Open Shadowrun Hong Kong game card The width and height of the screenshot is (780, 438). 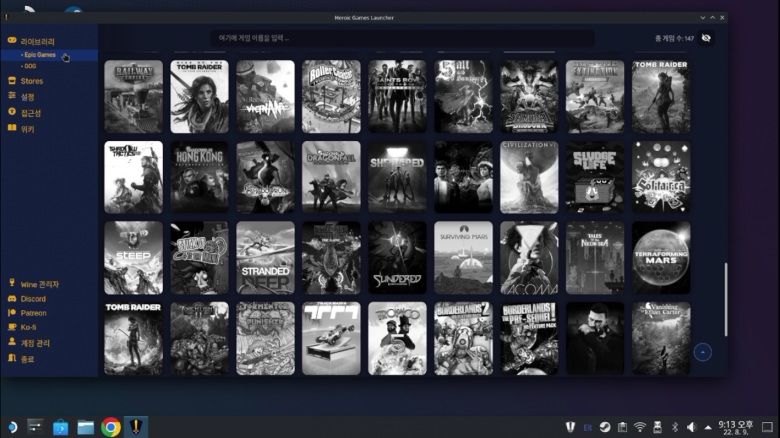(199, 177)
